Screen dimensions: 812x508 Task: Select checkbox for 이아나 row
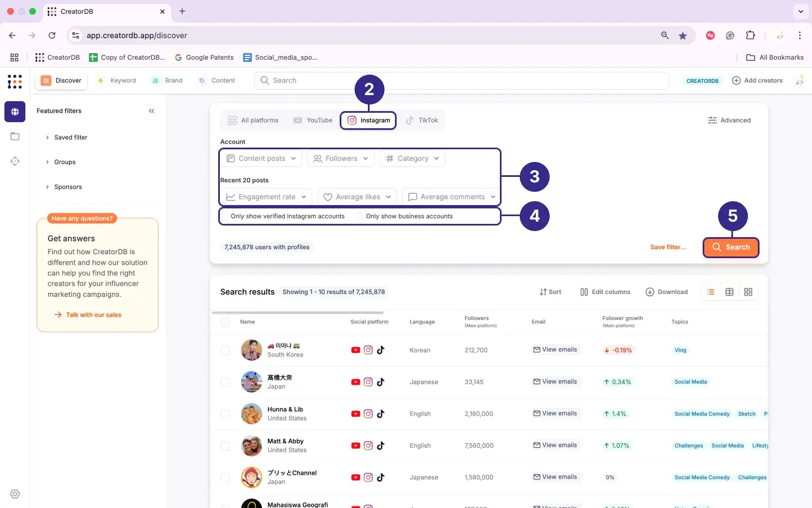[x=225, y=350]
